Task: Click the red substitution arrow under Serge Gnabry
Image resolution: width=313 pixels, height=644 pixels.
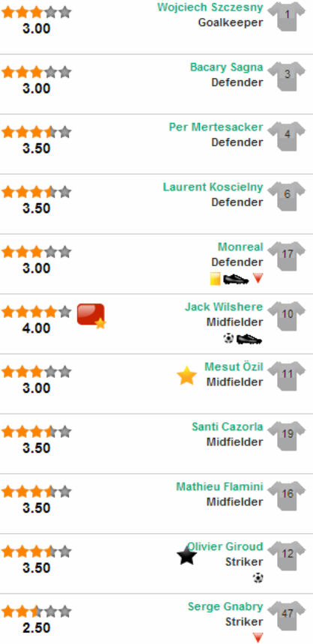Action: (x=258, y=637)
